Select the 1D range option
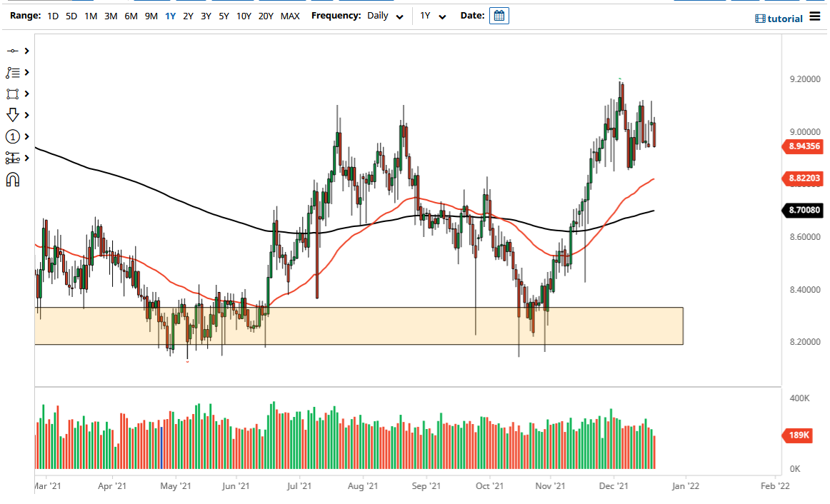The image size is (830, 504). [52, 15]
